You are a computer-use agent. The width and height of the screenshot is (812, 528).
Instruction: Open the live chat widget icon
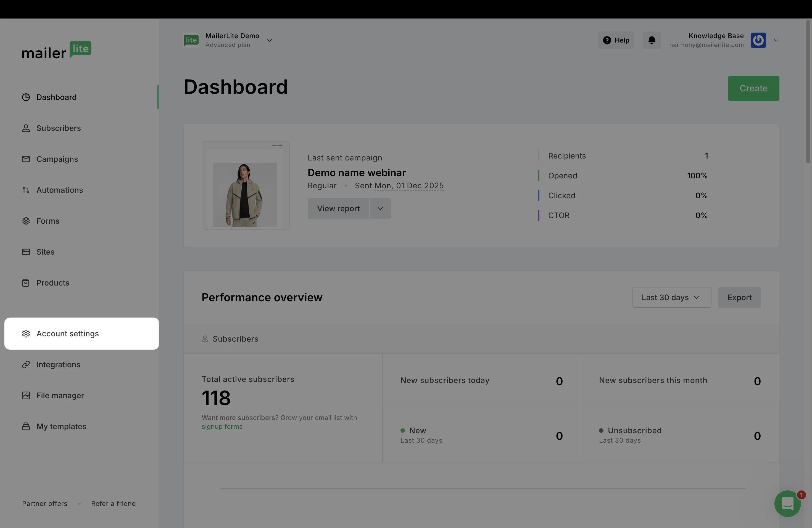click(x=787, y=503)
